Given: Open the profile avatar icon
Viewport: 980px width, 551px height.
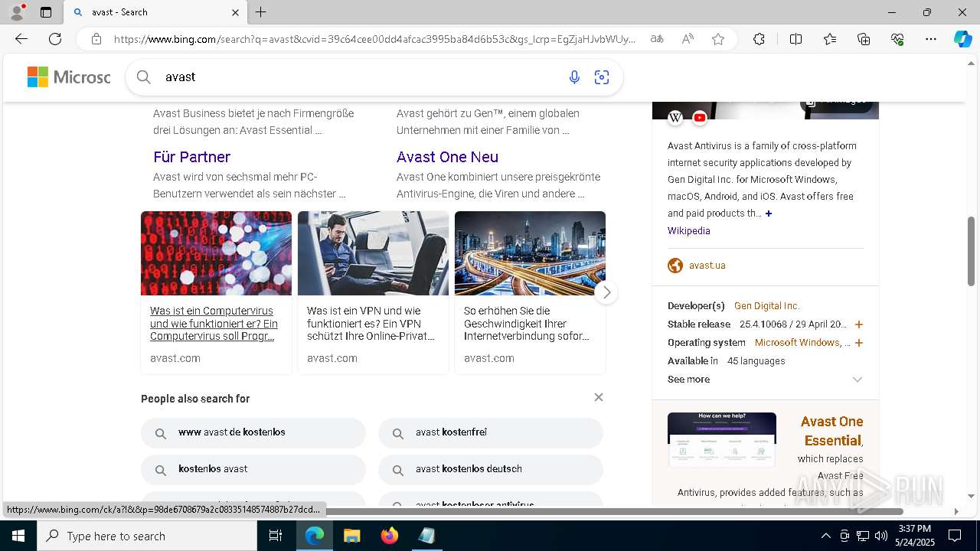Looking at the screenshot, I should (17, 12).
